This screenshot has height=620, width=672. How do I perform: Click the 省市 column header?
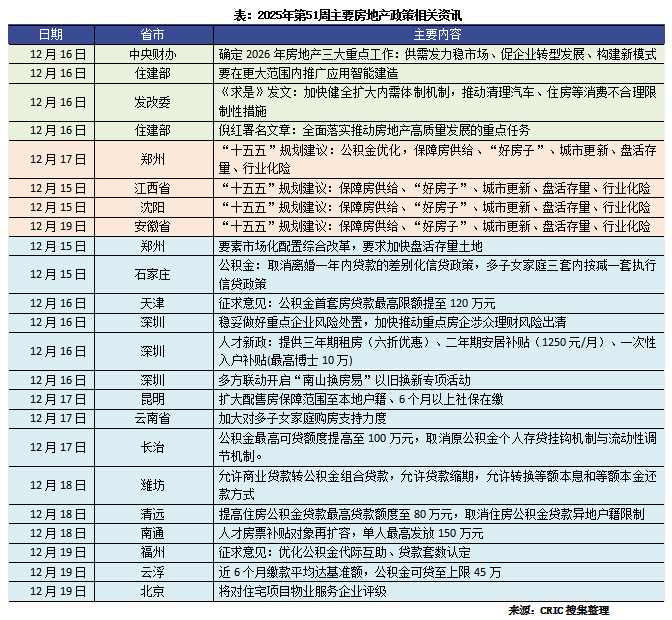(x=152, y=35)
